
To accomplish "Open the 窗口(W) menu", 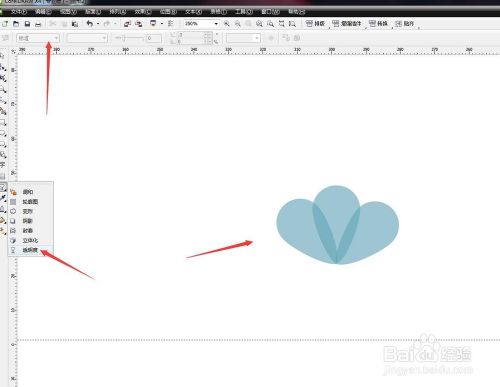I will click(270, 12).
